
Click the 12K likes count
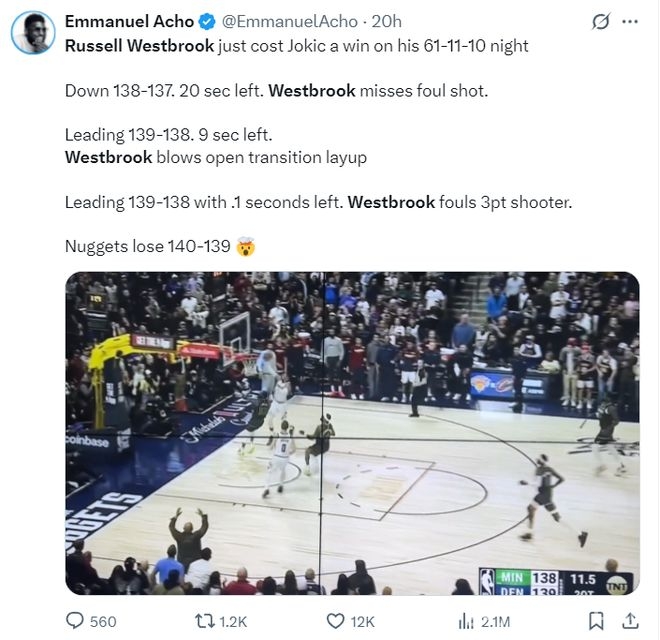click(362, 621)
